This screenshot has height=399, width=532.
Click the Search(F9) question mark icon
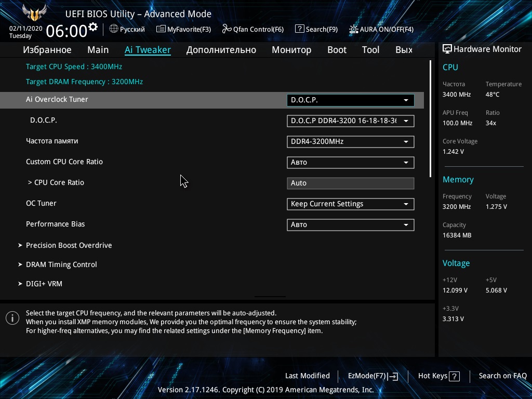[x=300, y=29]
